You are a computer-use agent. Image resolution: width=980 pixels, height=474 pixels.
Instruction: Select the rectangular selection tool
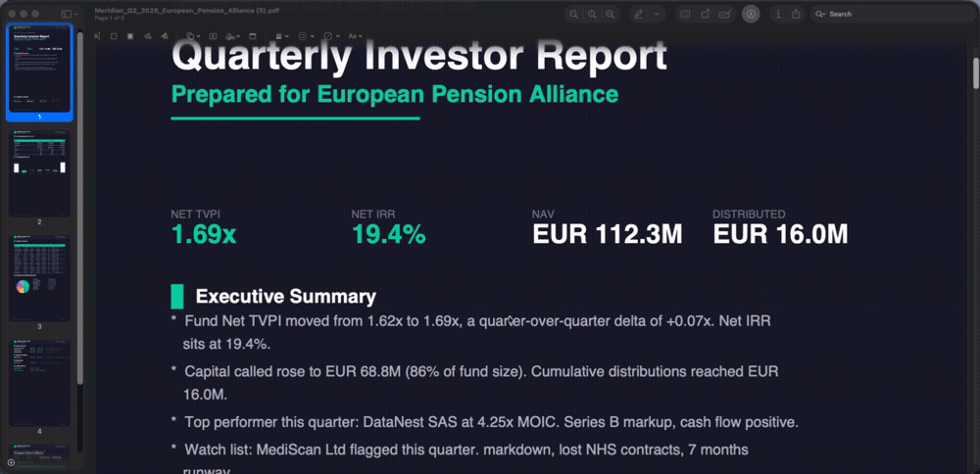pos(114,36)
